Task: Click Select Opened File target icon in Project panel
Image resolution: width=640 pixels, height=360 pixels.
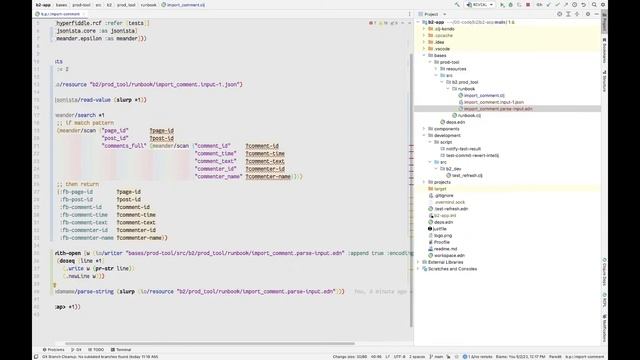Action: 559,14
